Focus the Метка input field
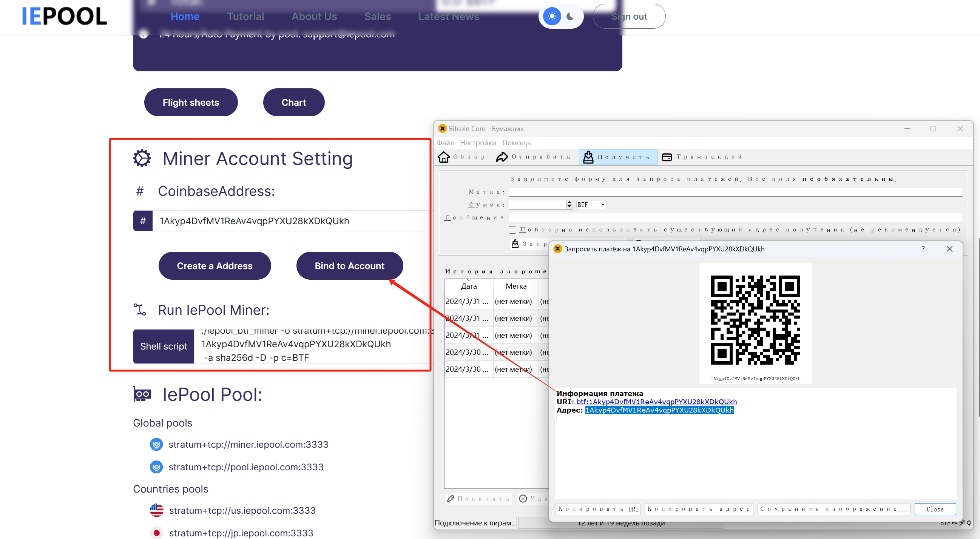Screen dimensions: 980x539 pyautogui.click(x=735, y=192)
